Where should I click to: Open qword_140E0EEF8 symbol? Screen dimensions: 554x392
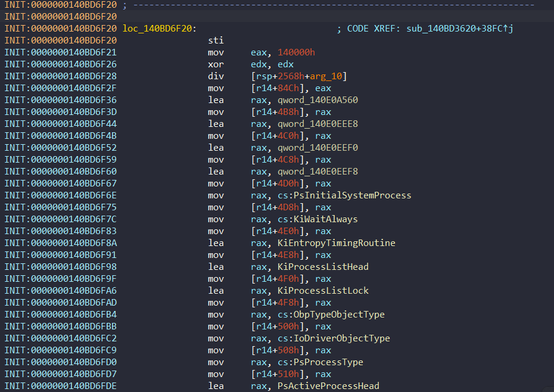pos(318,172)
